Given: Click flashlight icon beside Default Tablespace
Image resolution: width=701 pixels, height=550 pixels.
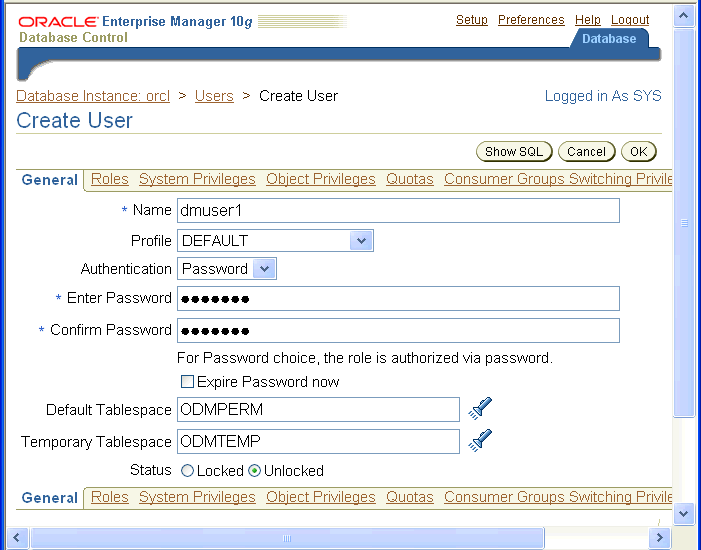Looking at the screenshot, I should click(481, 409).
